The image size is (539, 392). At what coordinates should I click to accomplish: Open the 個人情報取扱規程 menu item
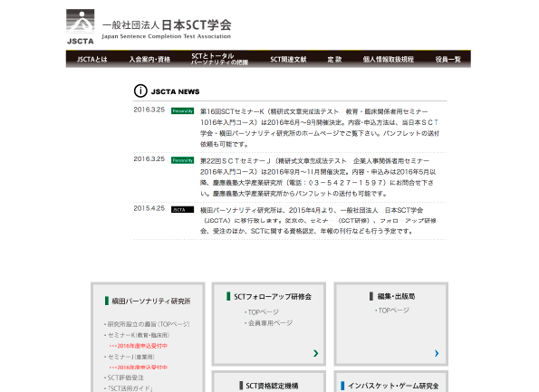388,60
